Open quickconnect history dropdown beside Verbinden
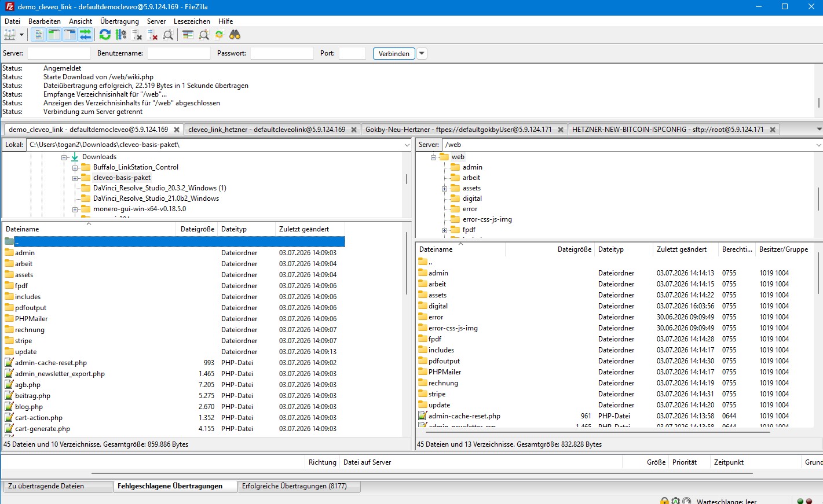823x504 pixels. tap(422, 53)
